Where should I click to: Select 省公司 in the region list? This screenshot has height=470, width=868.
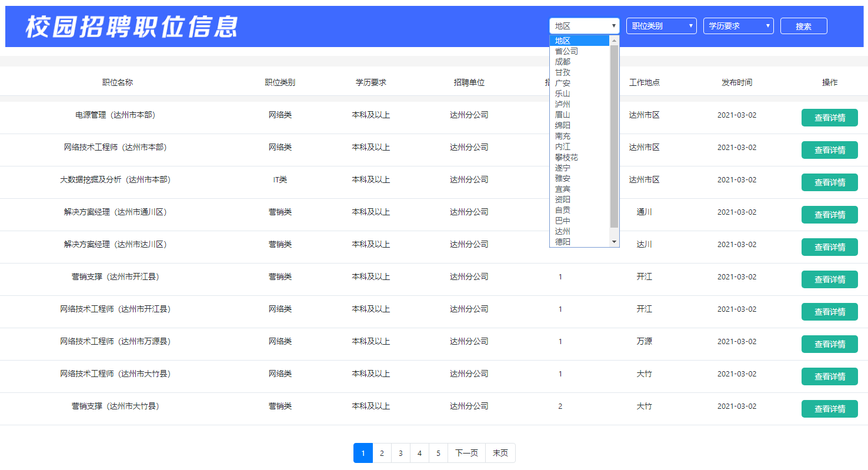coord(580,51)
